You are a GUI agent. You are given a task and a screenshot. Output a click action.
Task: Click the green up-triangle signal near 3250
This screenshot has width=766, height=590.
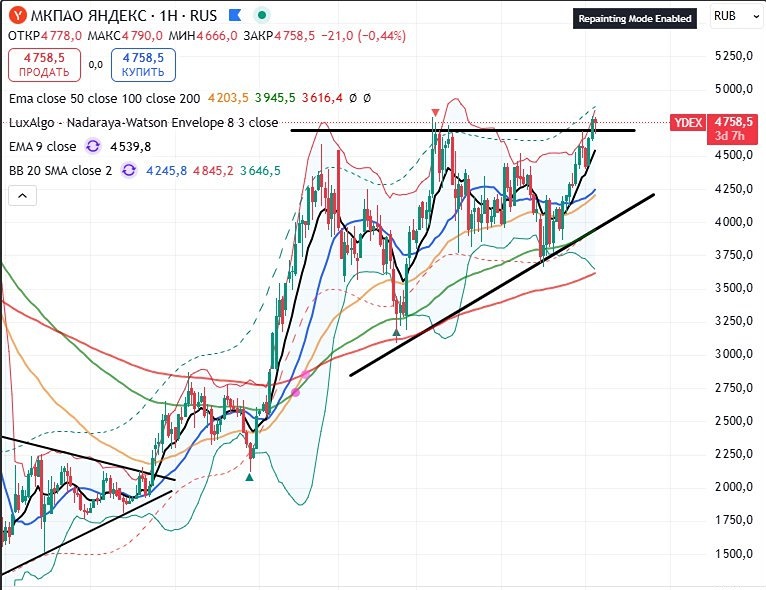point(399,328)
